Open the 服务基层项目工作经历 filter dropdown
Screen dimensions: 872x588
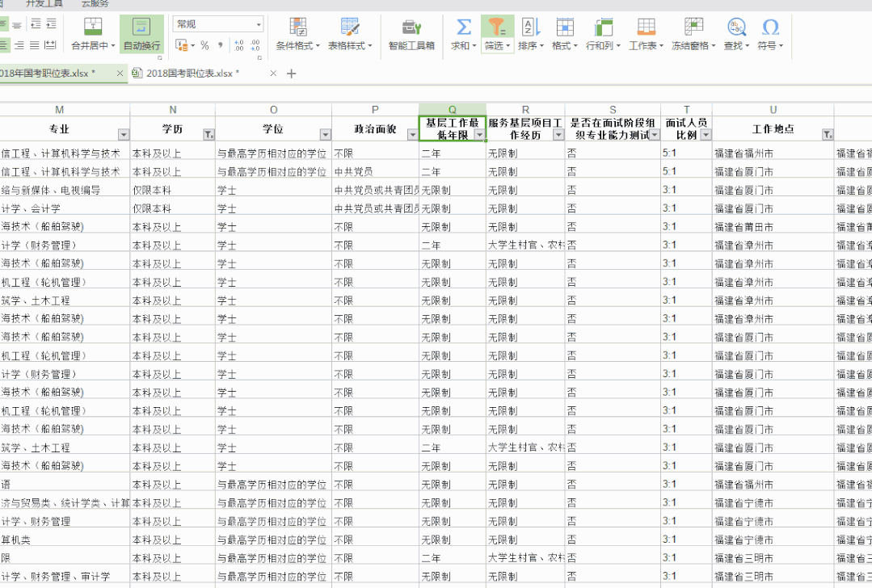click(x=558, y=135)
